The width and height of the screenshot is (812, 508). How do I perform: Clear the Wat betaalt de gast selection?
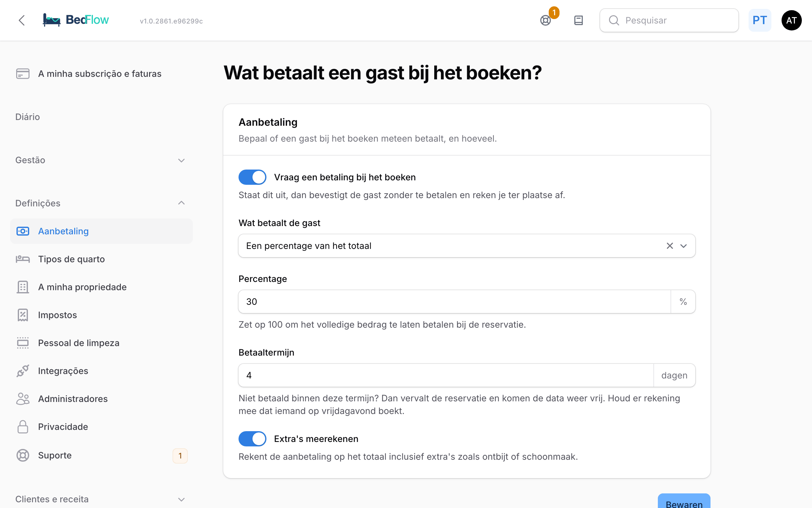pos(670,246)
